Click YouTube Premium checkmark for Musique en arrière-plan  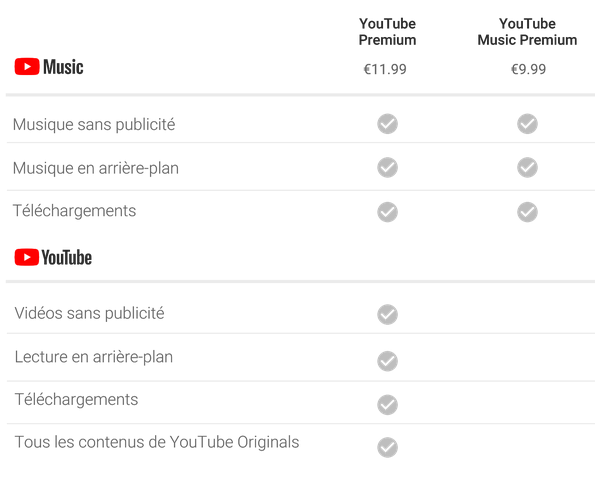pyautogui.click(x=387, y=167)
